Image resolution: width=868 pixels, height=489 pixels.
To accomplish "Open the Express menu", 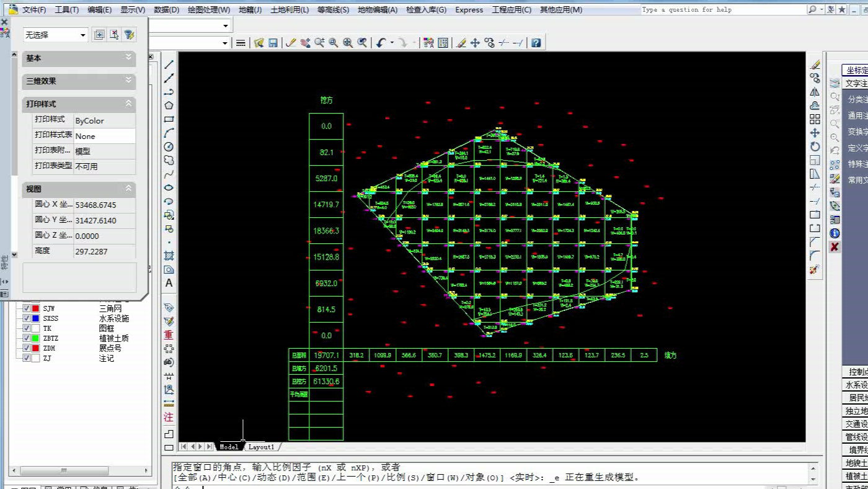I will click(469, 10).
